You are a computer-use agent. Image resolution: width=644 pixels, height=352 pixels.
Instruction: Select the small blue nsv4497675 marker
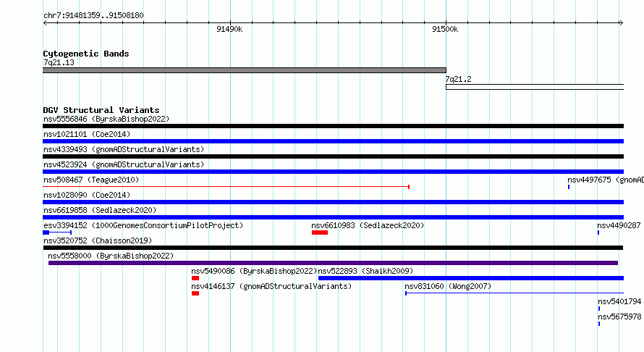click(569, 187)
